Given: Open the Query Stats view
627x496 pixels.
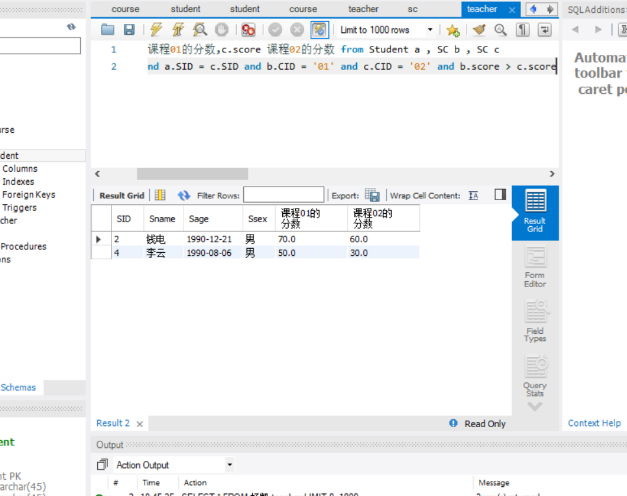Looking at the screenshot, I should [535, 376].
